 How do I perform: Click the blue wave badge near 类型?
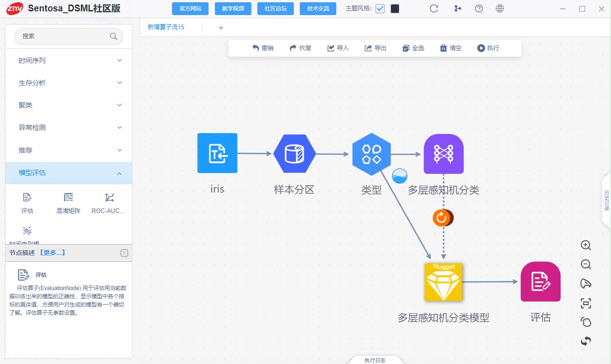pos(400,176)
